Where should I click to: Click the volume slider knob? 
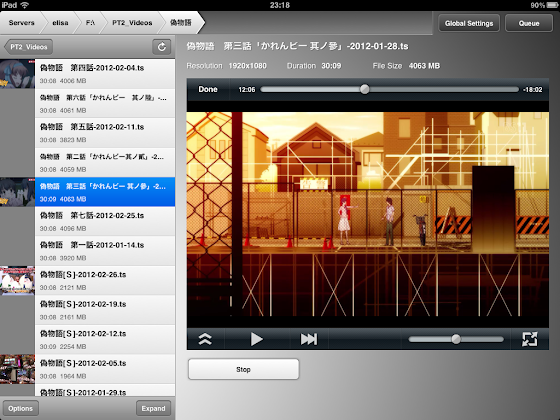coord(456,339)
